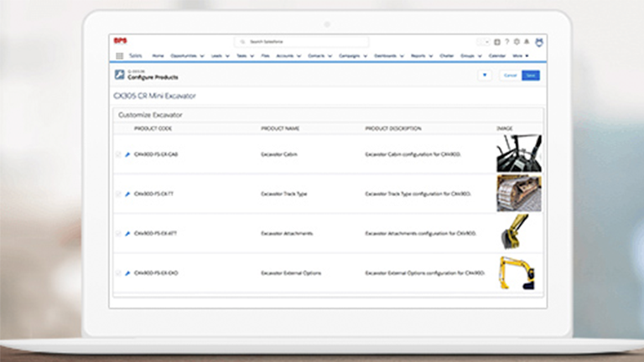The image size is (644, 362).
Task: Open the notifications bell icon
Action: click(526, 41)
